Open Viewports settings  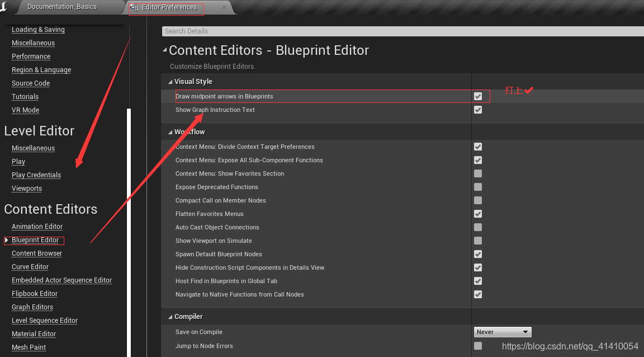27,189
